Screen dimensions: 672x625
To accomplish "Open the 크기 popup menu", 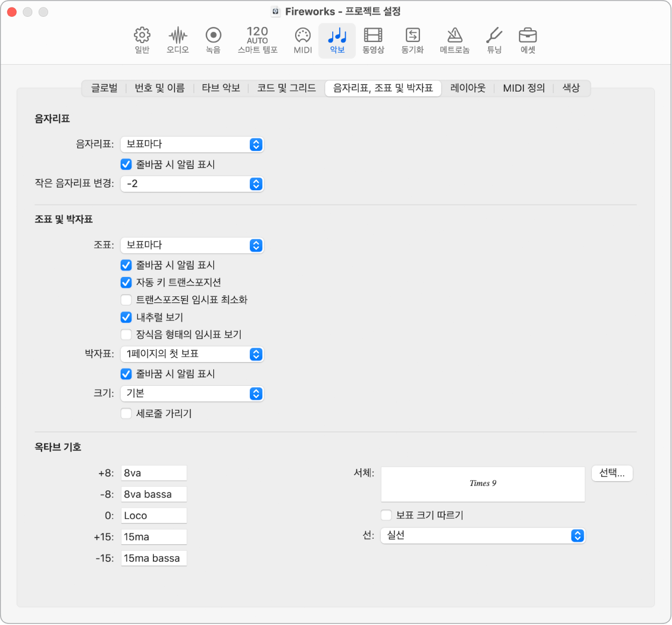I will point(192,393).
